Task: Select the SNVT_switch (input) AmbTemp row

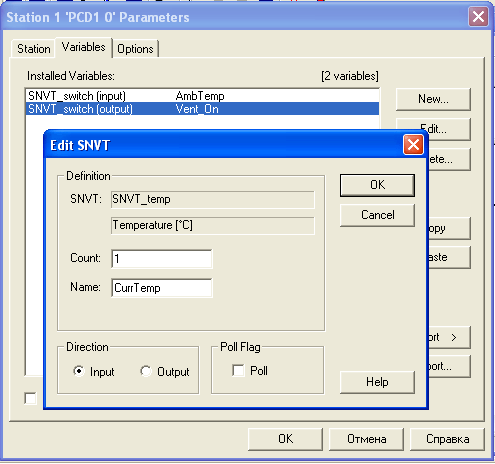Action: coord(202,96)
